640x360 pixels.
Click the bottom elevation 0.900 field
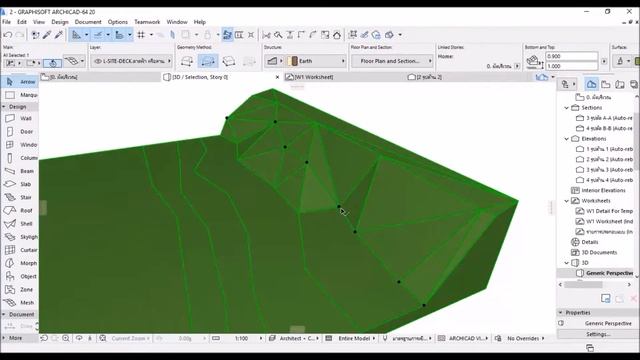click(x=571, y=56)
